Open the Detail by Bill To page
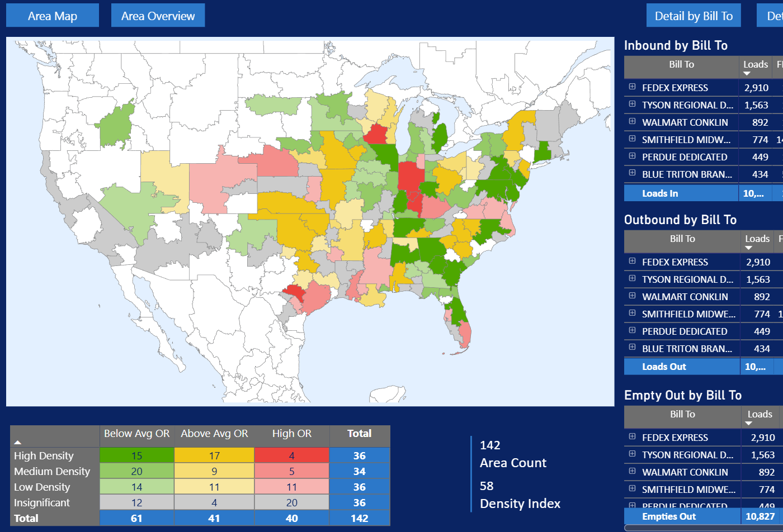The image size is (783, 532). pyautogui.click(x=694, y=16)
